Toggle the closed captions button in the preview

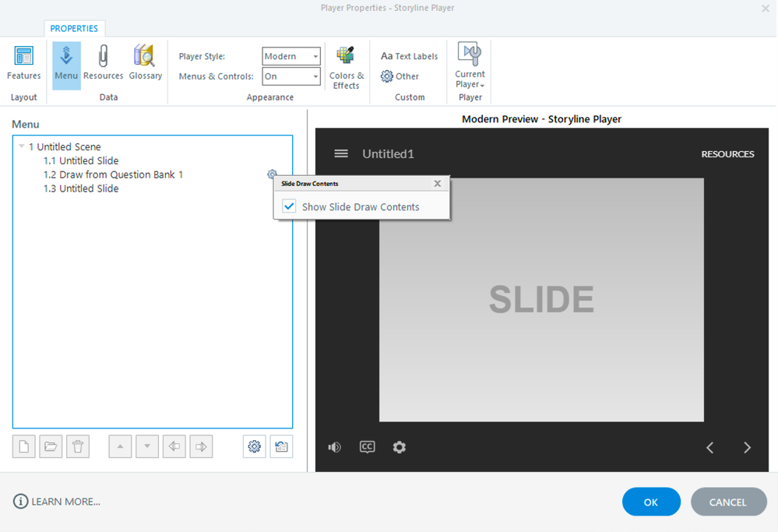(367, 447)
